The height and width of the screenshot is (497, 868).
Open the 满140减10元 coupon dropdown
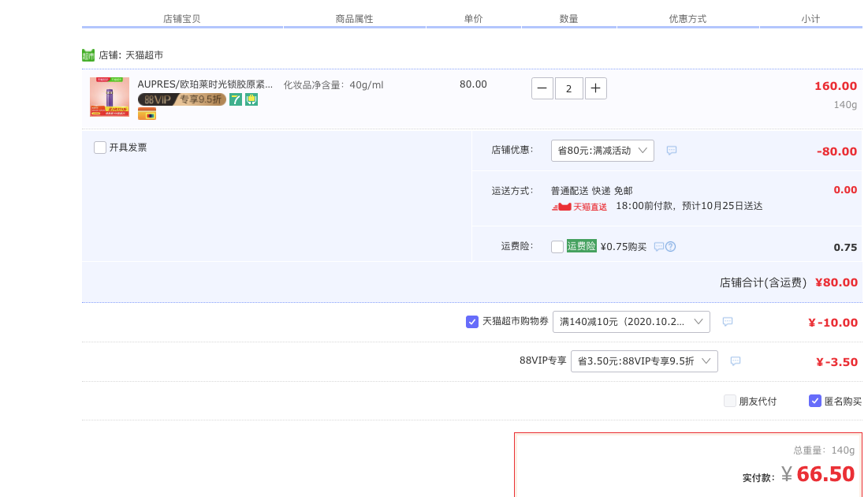click(x=631, y=322)
